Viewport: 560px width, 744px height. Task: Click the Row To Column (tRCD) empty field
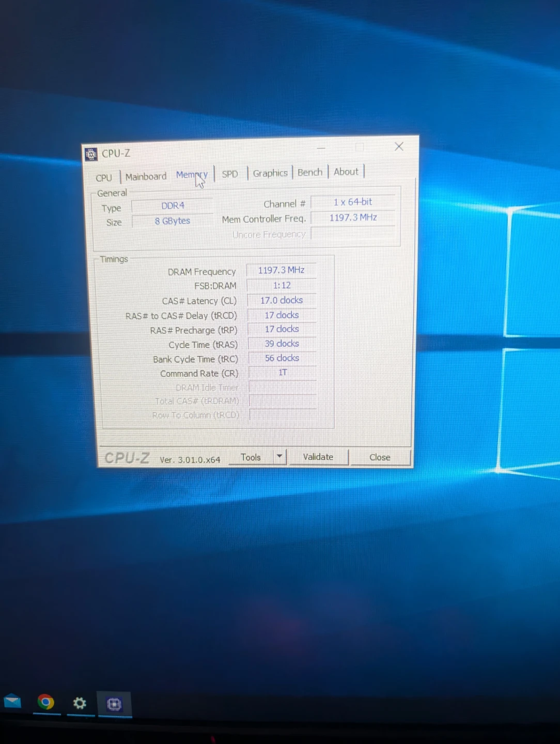(x=283, y=414)
